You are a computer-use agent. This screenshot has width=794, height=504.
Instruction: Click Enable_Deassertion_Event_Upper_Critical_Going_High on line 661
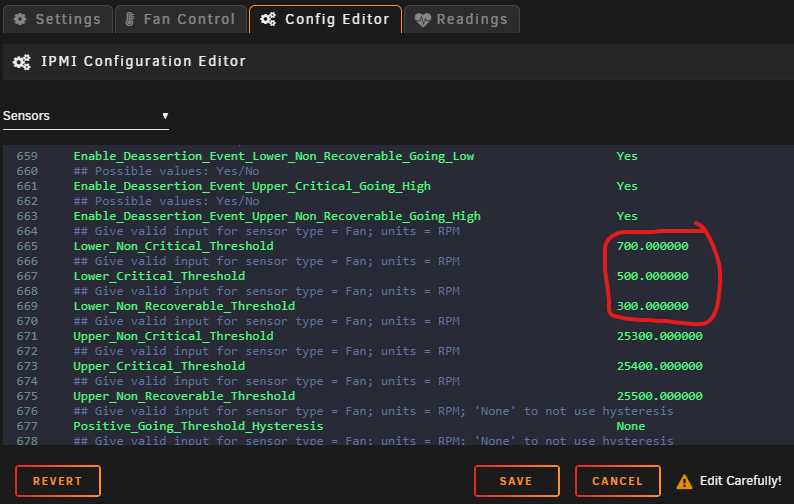point(252,186)
